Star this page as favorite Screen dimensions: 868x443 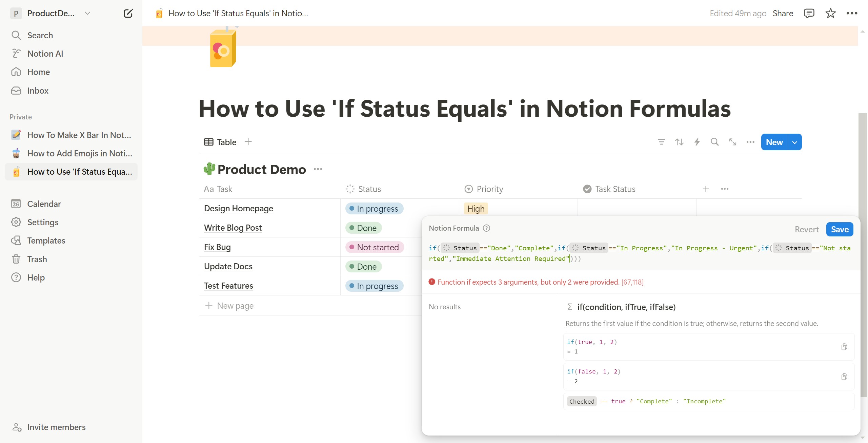pyautogui.click(x=830, y=14)
